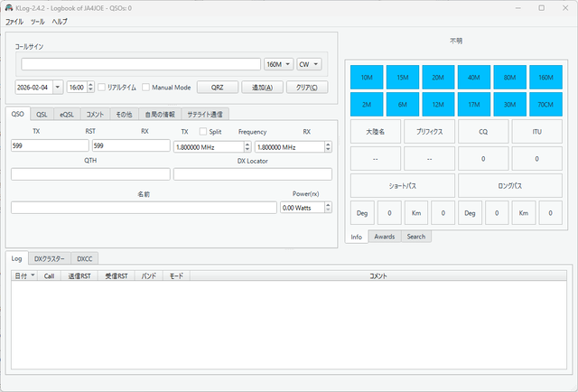Open the ファイル menu
The width and height of the screenshot is (578, 392).
pyautogui.click(x=14, y=22)
